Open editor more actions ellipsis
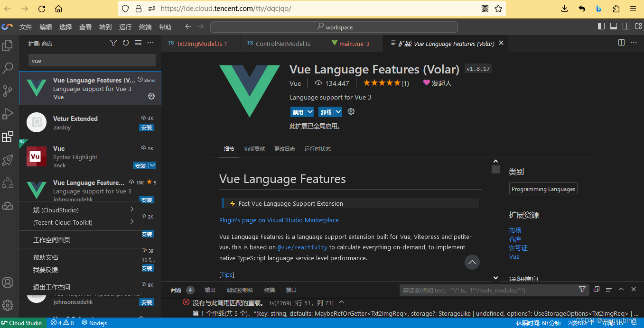 [x=634, y=43]
